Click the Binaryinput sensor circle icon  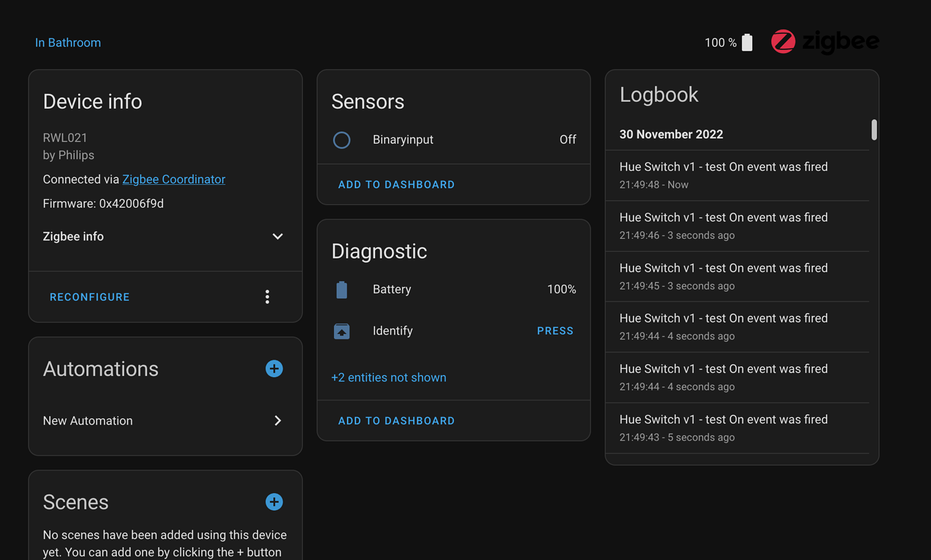[342, 140]
